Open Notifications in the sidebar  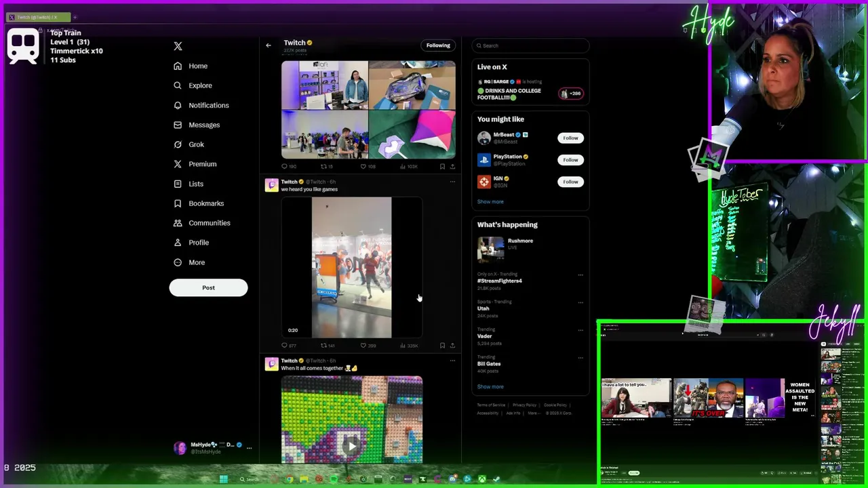tap(201, 105)
